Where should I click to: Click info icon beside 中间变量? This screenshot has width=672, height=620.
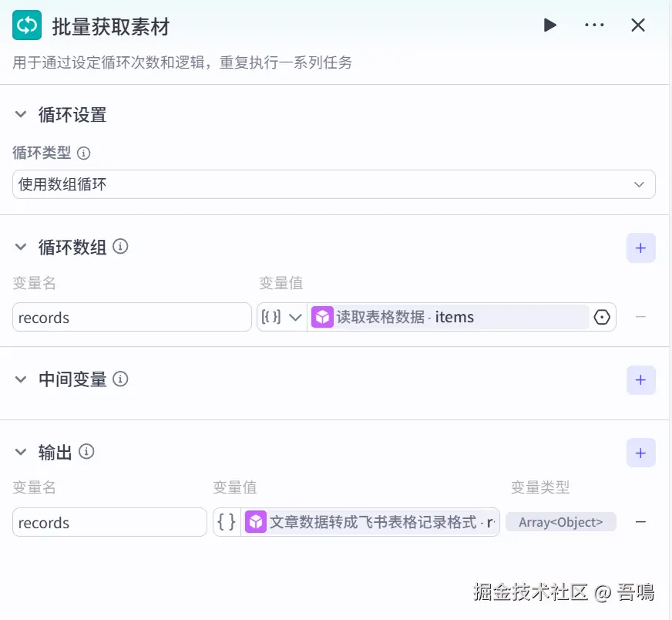pos(120,379)
